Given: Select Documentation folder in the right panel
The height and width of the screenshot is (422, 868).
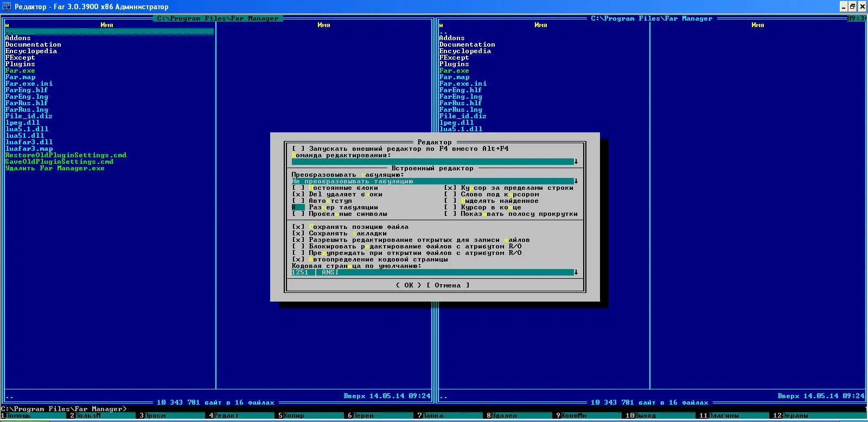Looking at the screenshot, I should point(467,44).
